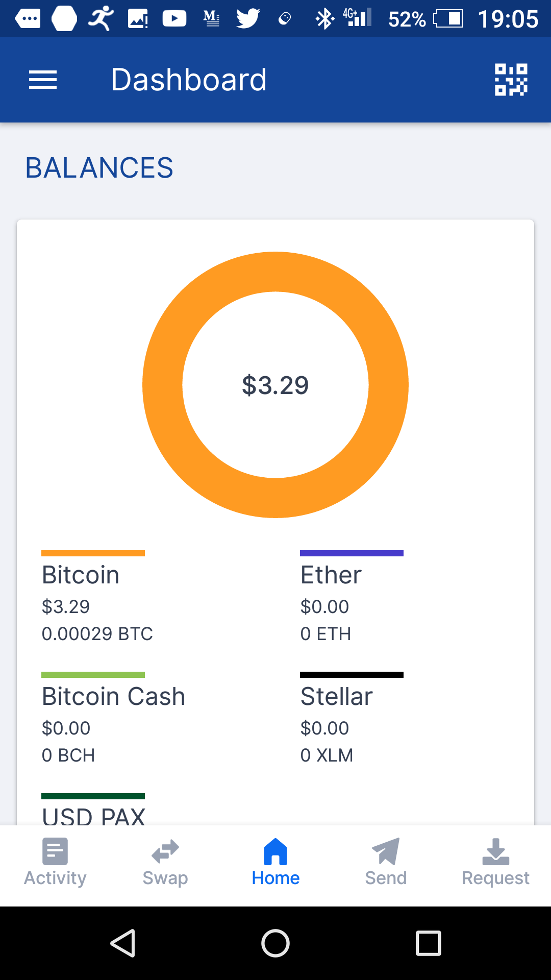Tap the USD PAX balance label
Screen dimensions: 551x980
point(94,816)
